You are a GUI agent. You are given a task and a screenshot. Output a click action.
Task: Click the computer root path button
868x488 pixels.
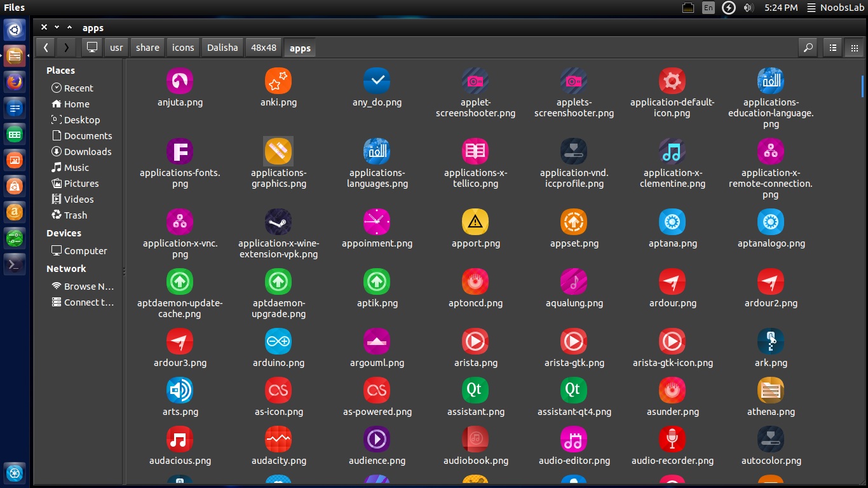[92, 47]
